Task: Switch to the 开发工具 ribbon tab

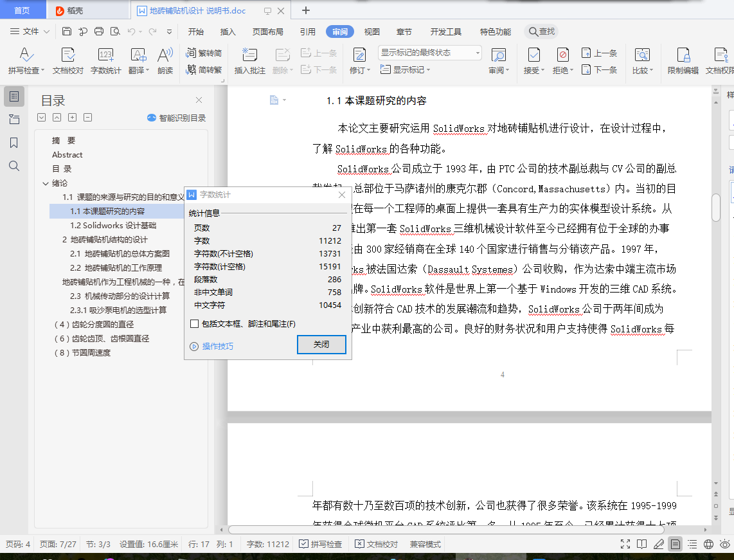Action: (x=445, y=32)
